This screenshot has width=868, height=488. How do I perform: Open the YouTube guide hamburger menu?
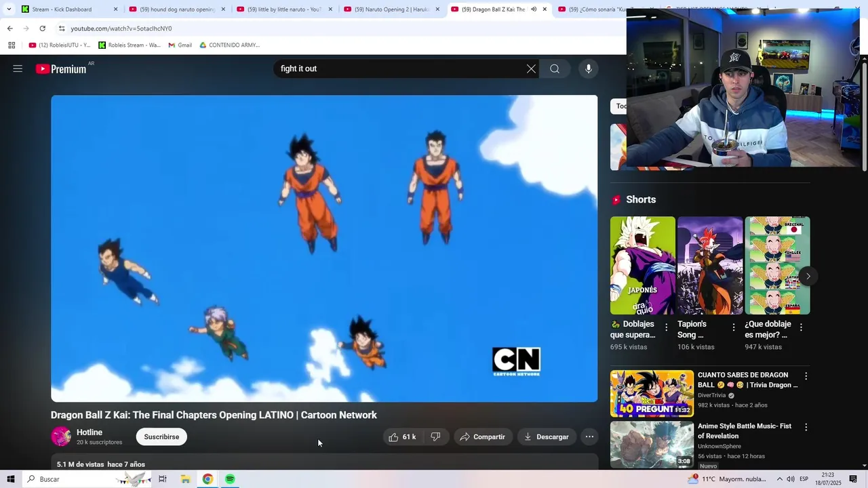18,68
